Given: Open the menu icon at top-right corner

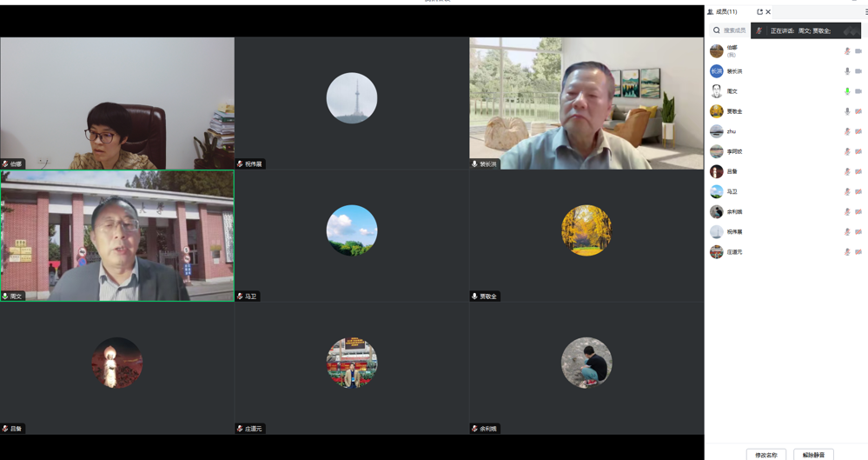Looking at the screenshot, I should click(x=865, y=12).
